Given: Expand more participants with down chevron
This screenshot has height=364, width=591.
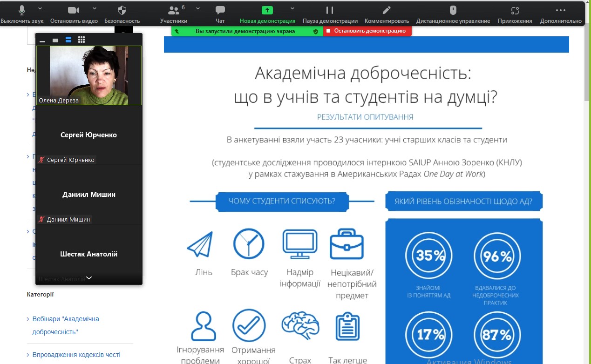Looking at the screenshot, I should pyautogui.click(x=89, y=278).
